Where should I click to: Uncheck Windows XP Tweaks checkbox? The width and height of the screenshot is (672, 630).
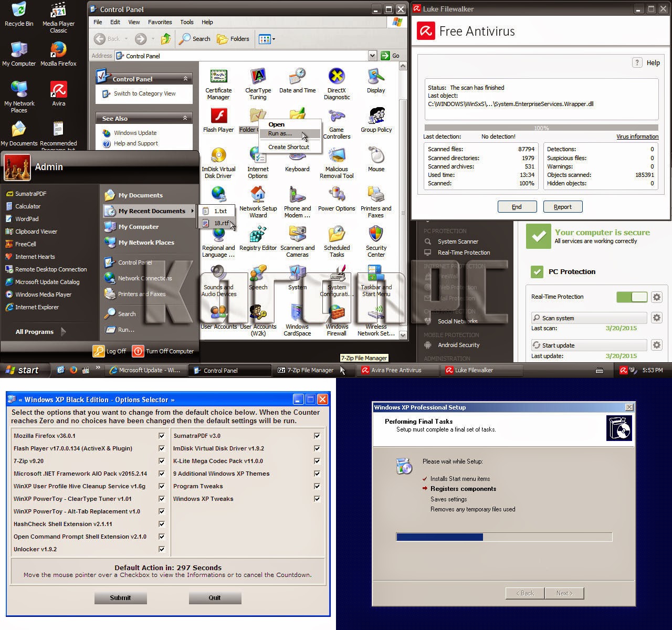[x=317, y=499]
